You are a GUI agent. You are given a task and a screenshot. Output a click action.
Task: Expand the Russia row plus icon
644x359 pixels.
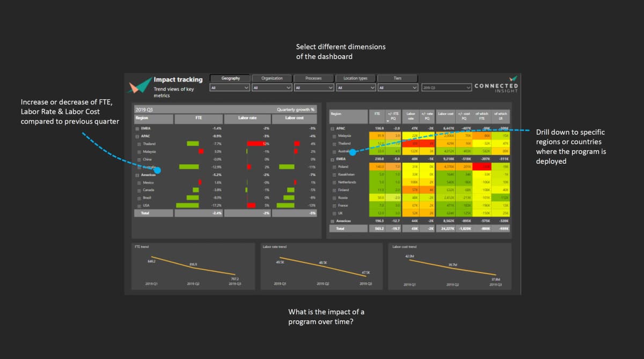click(334, 197)
